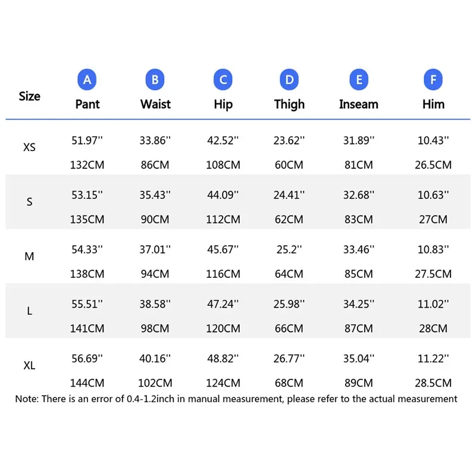Screen dimensions: 476x476
Task: Click the Size column header
Action: pyautogui.click(x=29, y=96)
